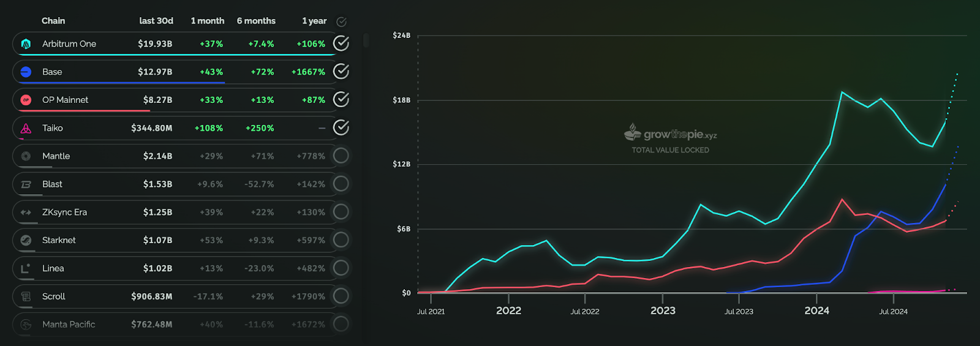This screenshot has height=346, width=980.
Task: Click the chain list scrollbar handle
Action: [366, 40]
